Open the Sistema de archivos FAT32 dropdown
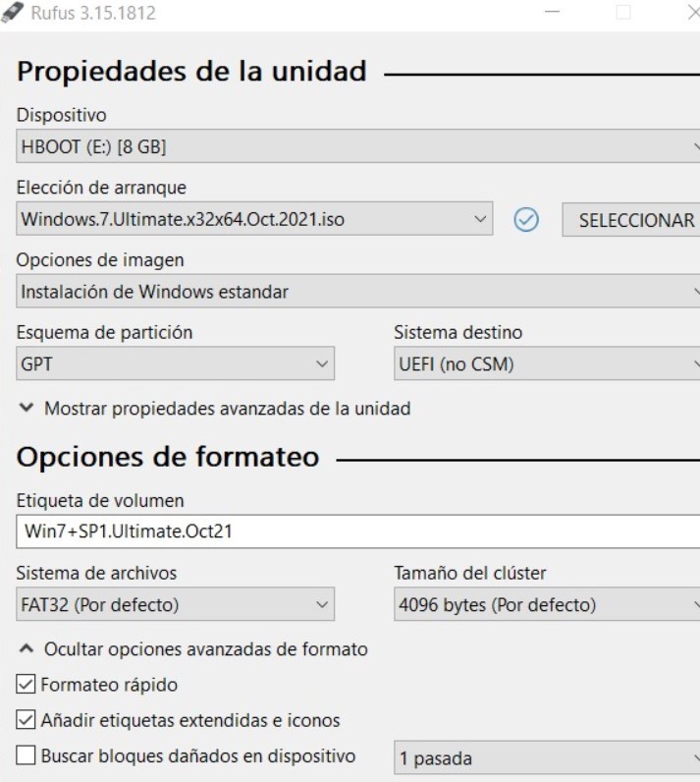Screen dimensions: 700x782 pos(176,604)
